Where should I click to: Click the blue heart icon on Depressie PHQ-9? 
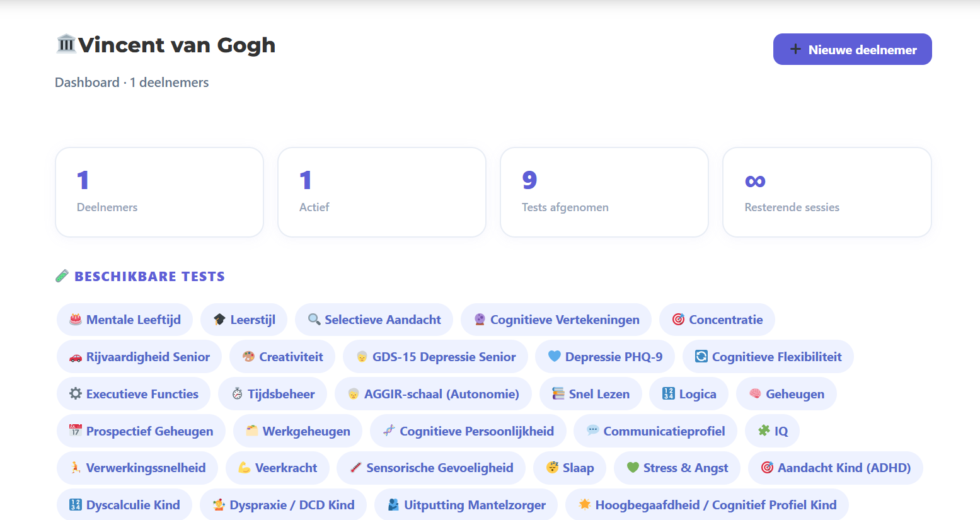(555, 356)
